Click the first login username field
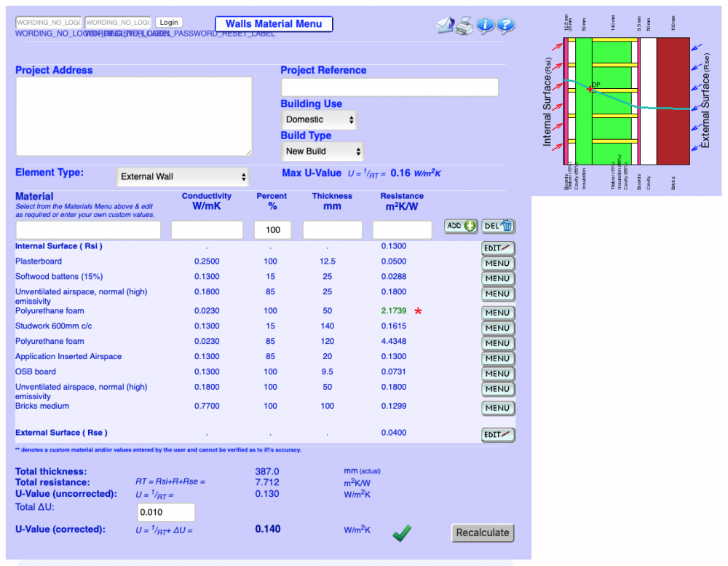Image resolution: width=728 pixels, height=566 pixels. pos(49,23)
